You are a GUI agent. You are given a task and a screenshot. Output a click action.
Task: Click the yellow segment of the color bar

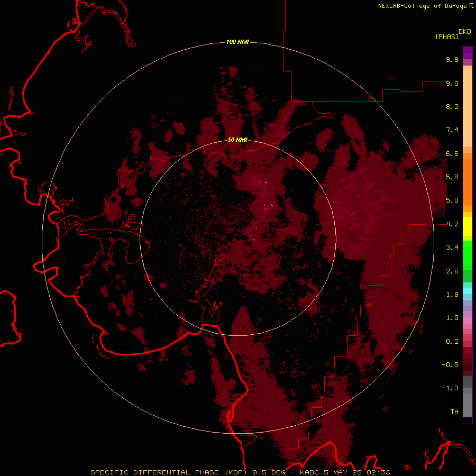467,226
